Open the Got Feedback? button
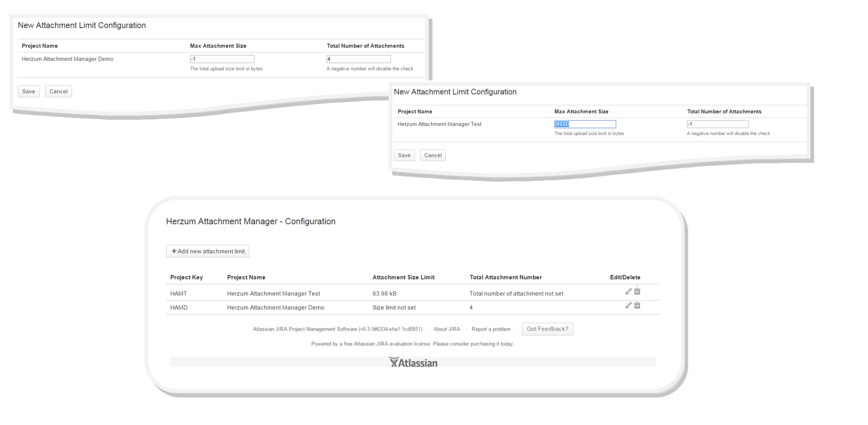Image resolution: width=868 pixels, height=425 pixels. [x=548, y=329]
